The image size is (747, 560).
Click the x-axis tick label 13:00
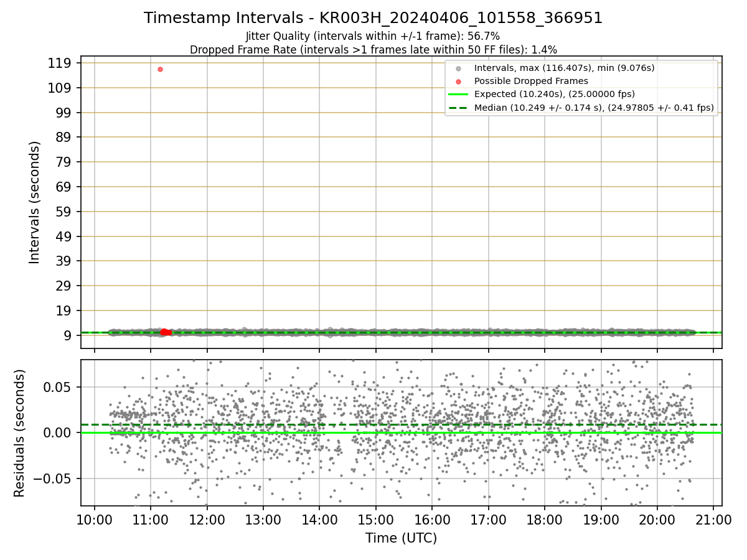[x=263, y=519]
